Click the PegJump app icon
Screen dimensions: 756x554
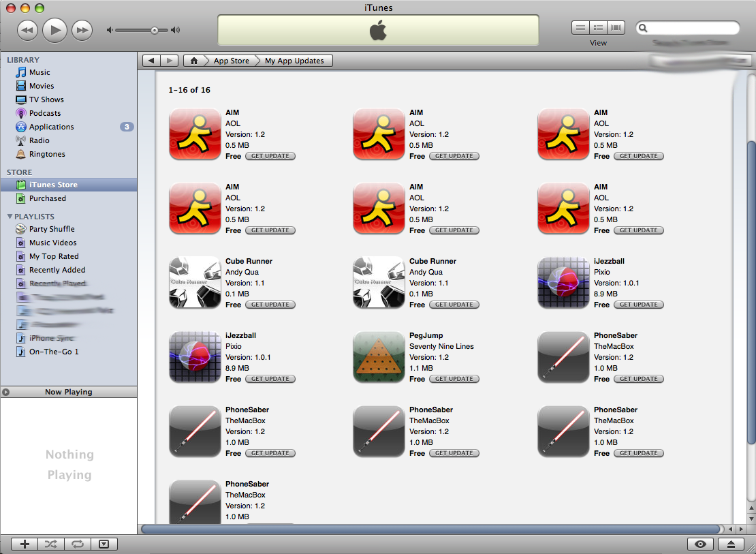click(x=379, y=357)
